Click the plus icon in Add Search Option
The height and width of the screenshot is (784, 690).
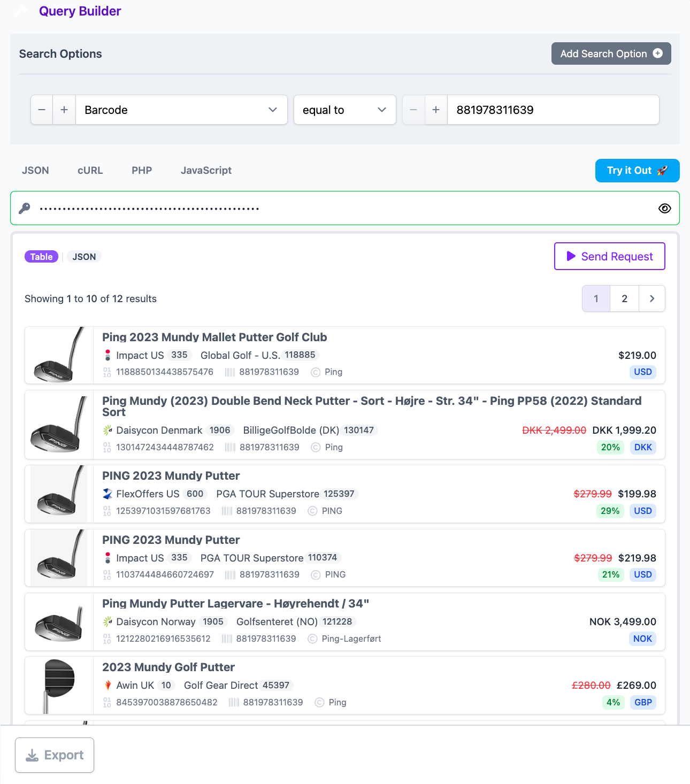[x=658, y=53]
